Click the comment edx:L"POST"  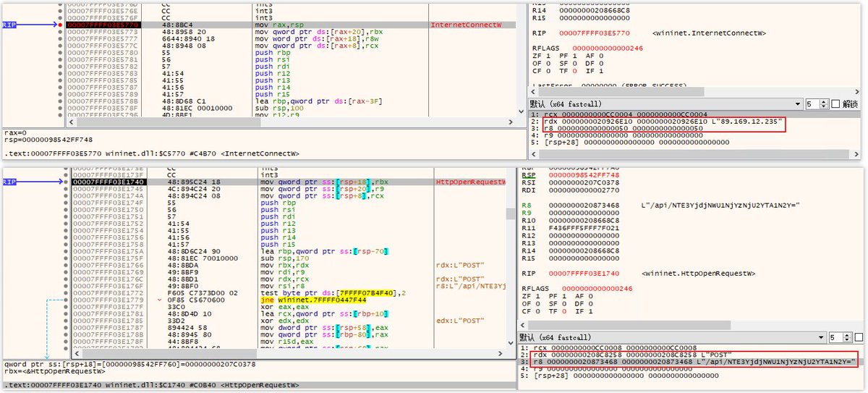pyautogui.click(x=459, y=321)
